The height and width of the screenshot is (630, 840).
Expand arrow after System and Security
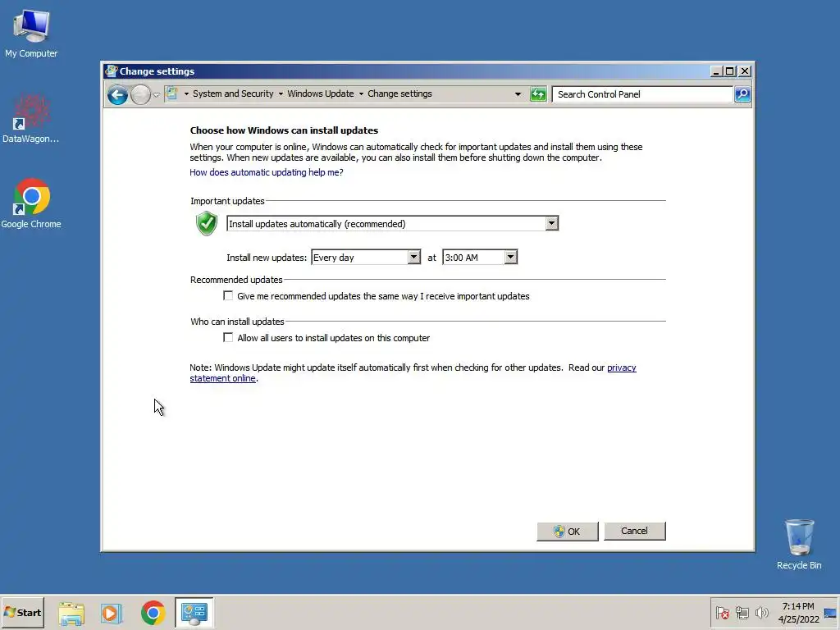(x=281, y=94)
